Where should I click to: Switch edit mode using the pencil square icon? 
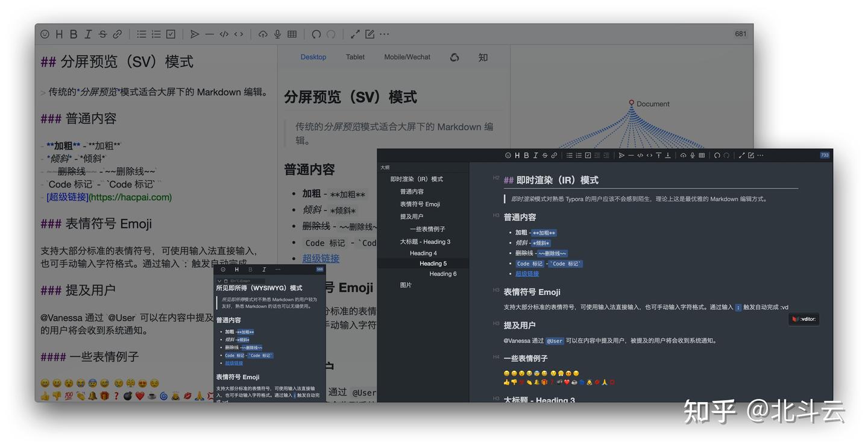[x=370, y=34]
